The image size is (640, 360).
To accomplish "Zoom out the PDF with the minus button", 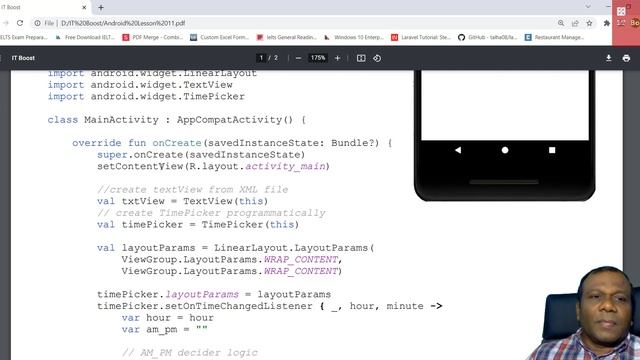I will tap(298, 58).
